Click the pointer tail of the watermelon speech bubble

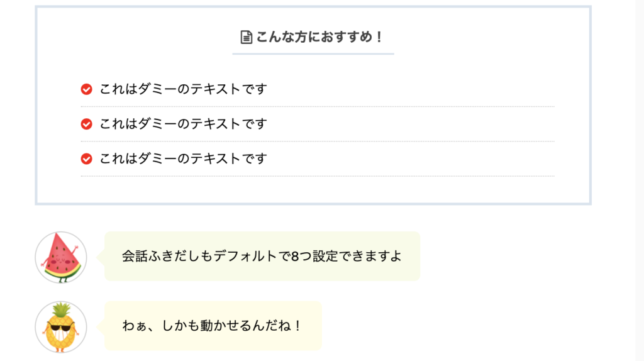(x=101, y=257)
